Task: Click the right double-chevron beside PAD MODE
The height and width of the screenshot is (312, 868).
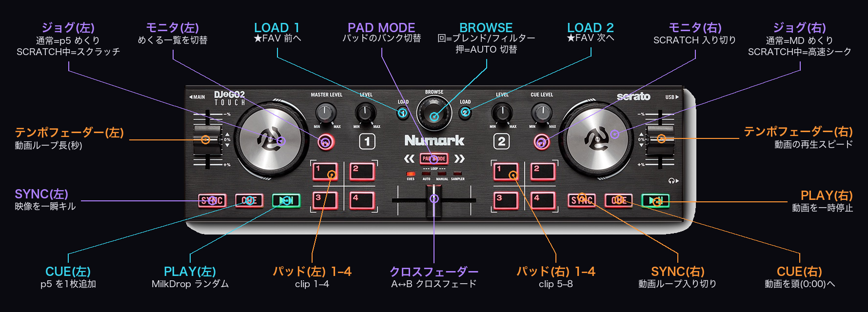Action: tap(459, 159)
